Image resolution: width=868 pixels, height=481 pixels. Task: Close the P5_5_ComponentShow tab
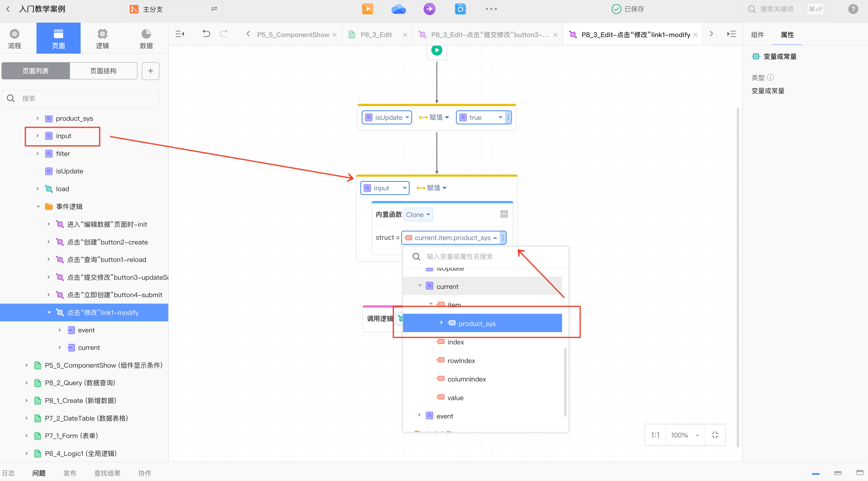coord(335,35)
